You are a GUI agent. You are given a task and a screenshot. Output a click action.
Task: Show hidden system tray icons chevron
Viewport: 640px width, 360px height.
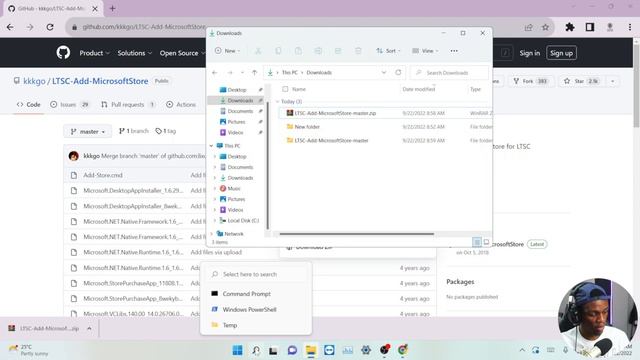tap(522, 350)
